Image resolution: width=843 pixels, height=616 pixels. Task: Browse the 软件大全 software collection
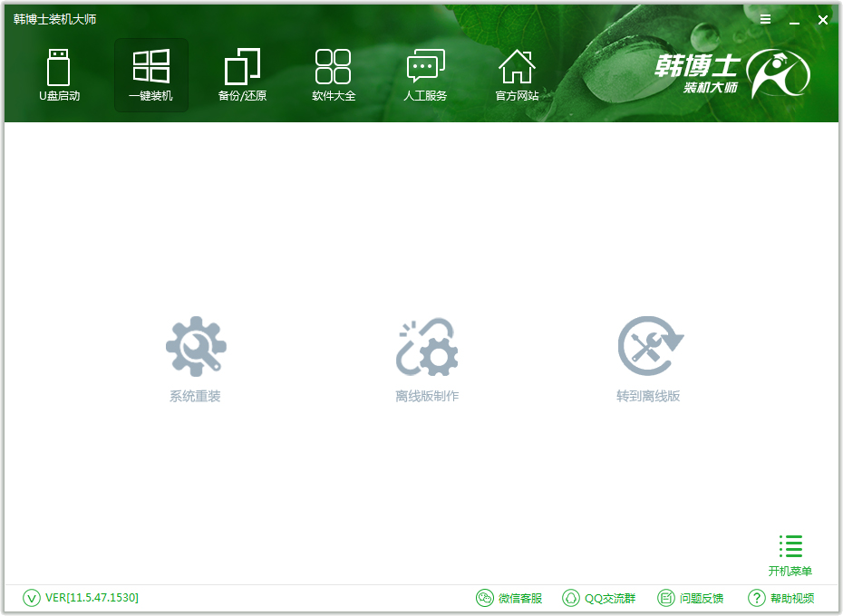332,74
